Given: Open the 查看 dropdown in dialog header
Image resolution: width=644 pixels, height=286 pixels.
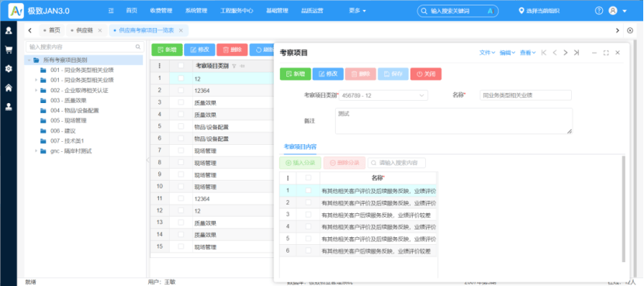Looking at the screenshot, I should pyautogui.click(x=528, y=53).
